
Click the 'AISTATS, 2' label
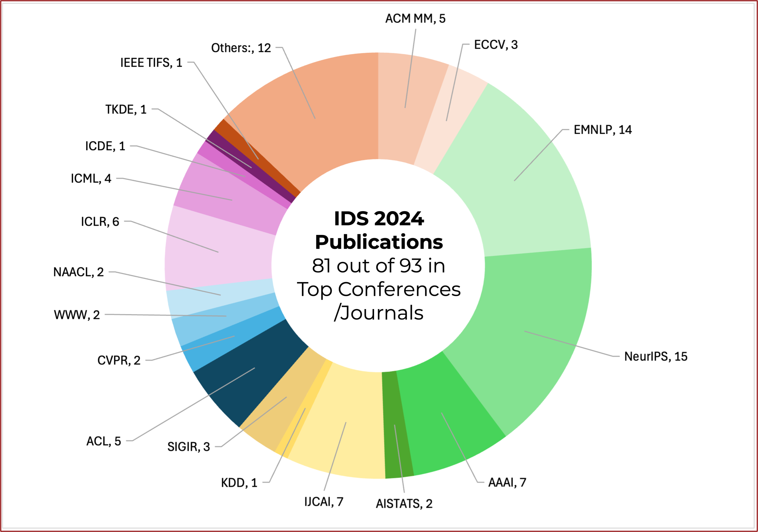(404, 504)
